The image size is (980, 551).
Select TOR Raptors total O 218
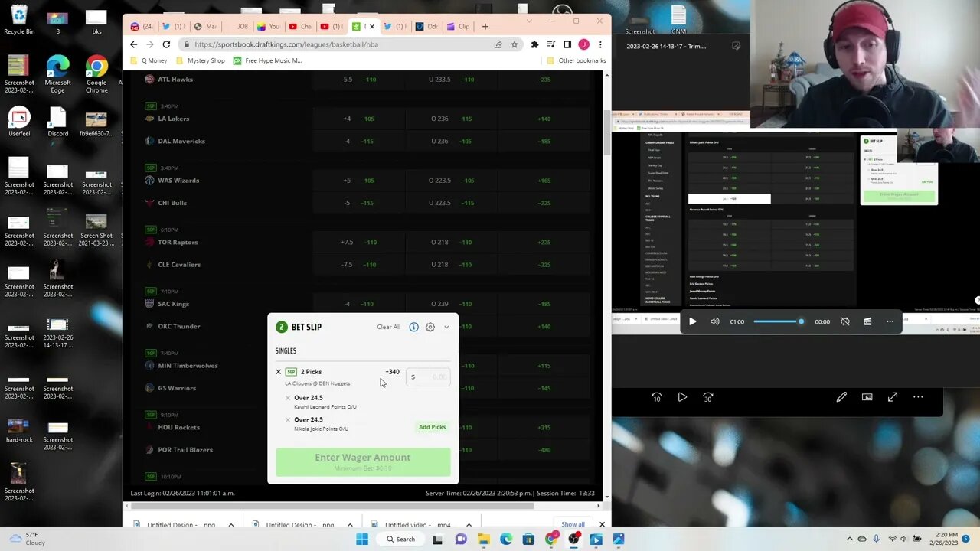coord(451,243)
